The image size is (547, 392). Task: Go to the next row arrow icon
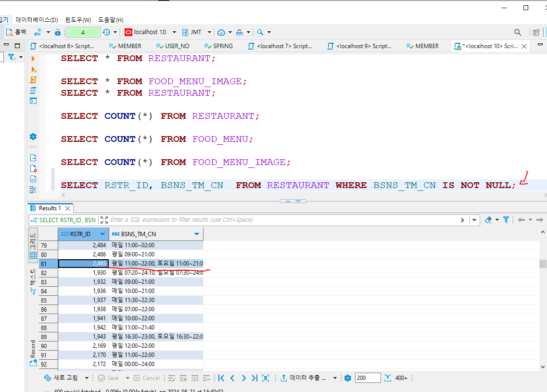244,378
